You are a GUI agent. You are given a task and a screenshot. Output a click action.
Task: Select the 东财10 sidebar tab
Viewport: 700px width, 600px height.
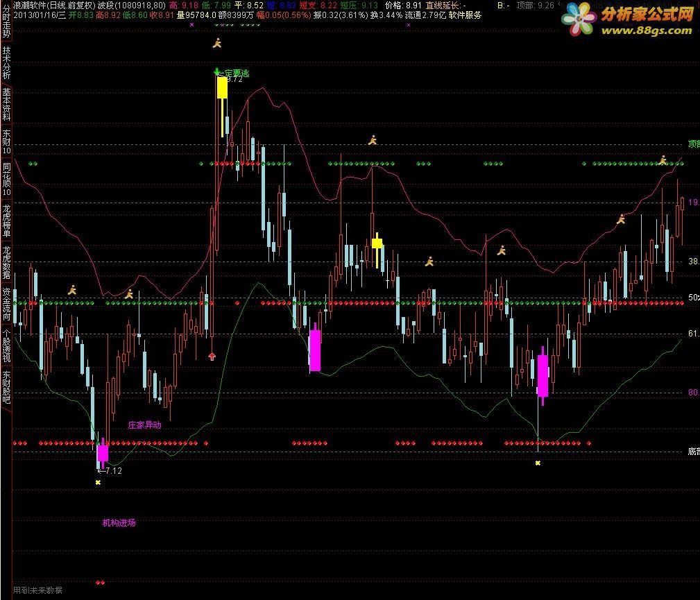pos(6,142)
